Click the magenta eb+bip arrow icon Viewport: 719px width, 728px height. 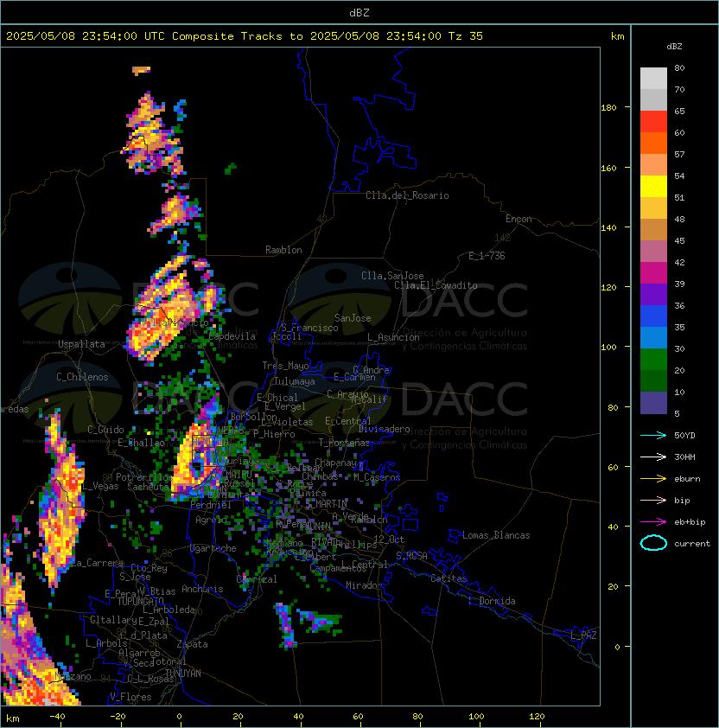[x=653, y=522]
